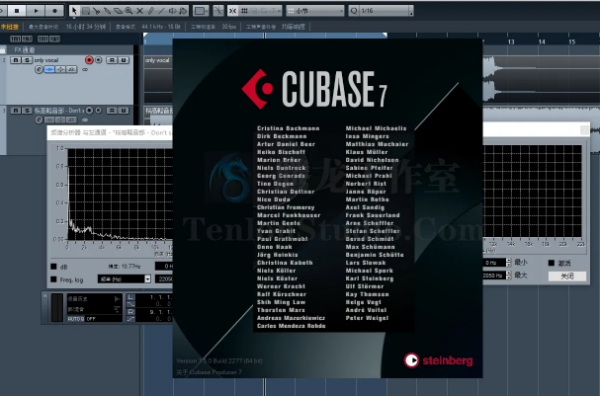Open the snap grid type dropdown
This screenshot has width=600, height=396.
point(315,11)
